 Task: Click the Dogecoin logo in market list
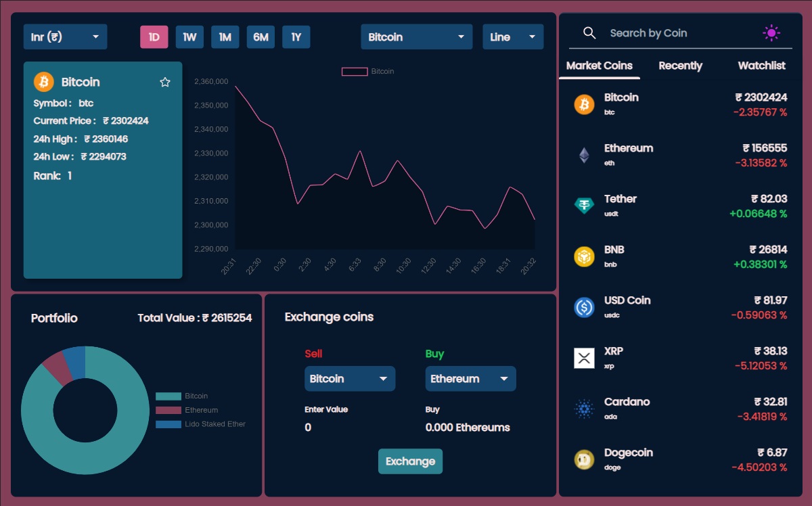tap(584, 459)
